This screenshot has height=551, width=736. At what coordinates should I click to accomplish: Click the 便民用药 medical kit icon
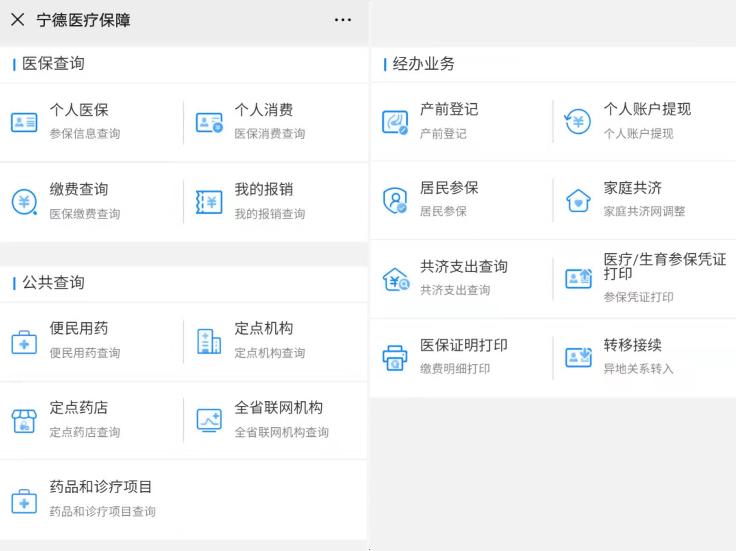[24, 342]
